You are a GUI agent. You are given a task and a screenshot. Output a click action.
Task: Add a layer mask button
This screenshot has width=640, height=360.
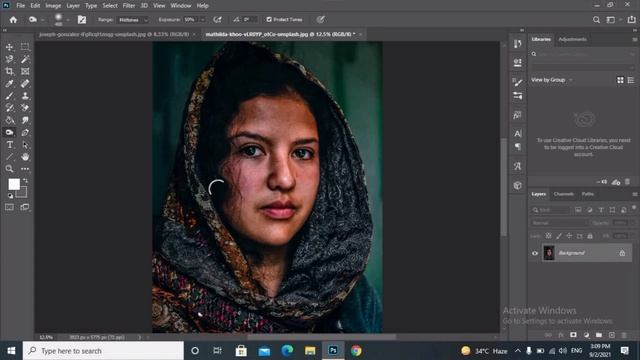pyautogui.click(x=573, y=335)
